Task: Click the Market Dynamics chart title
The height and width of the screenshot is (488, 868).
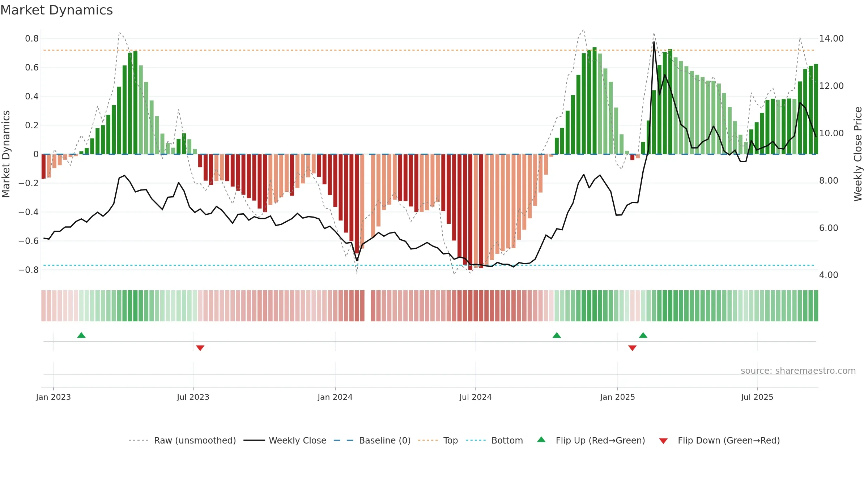Action: [56, 10]
